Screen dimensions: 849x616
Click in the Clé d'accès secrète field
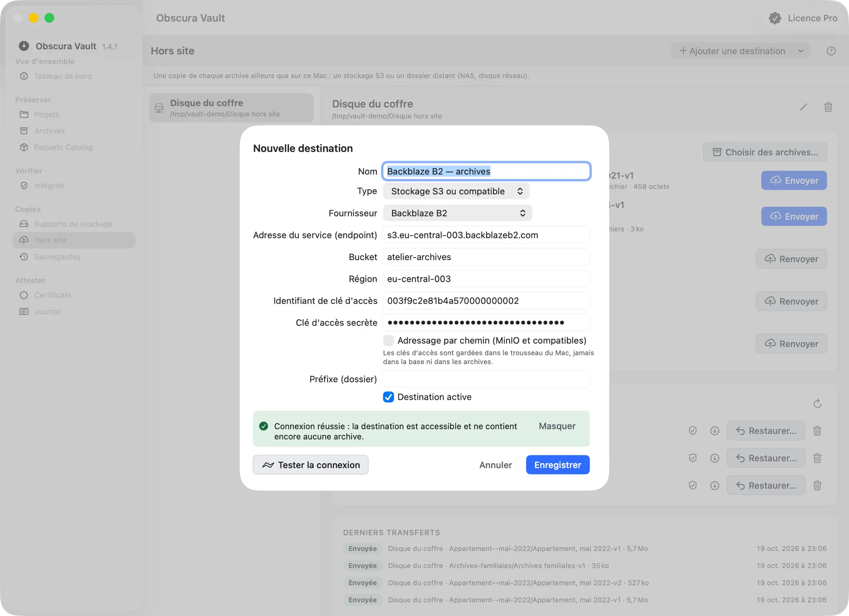(486, 323)
